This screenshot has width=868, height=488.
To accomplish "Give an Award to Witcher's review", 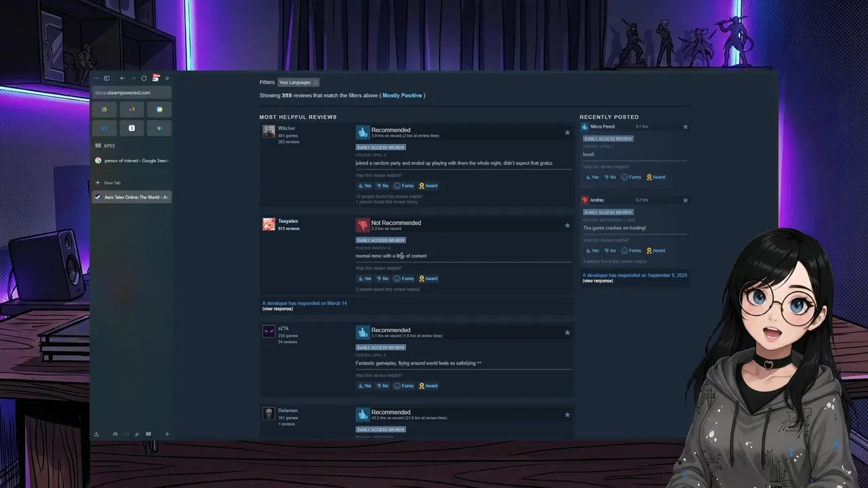I will [428, 186].
